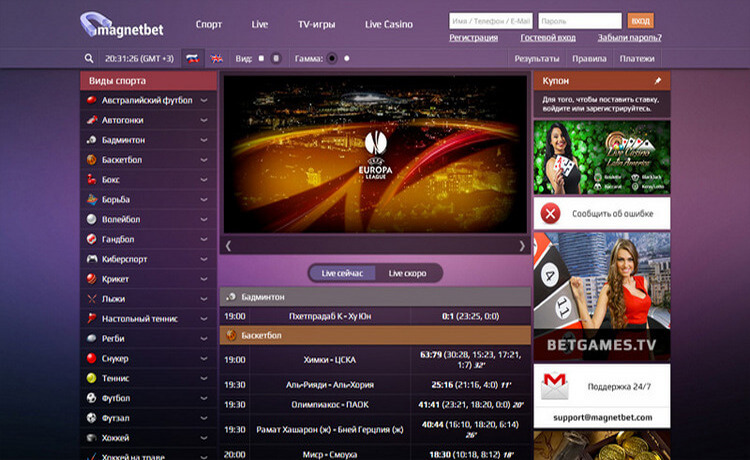Click the Gmail envelope support icon

[x=555, y=386]
